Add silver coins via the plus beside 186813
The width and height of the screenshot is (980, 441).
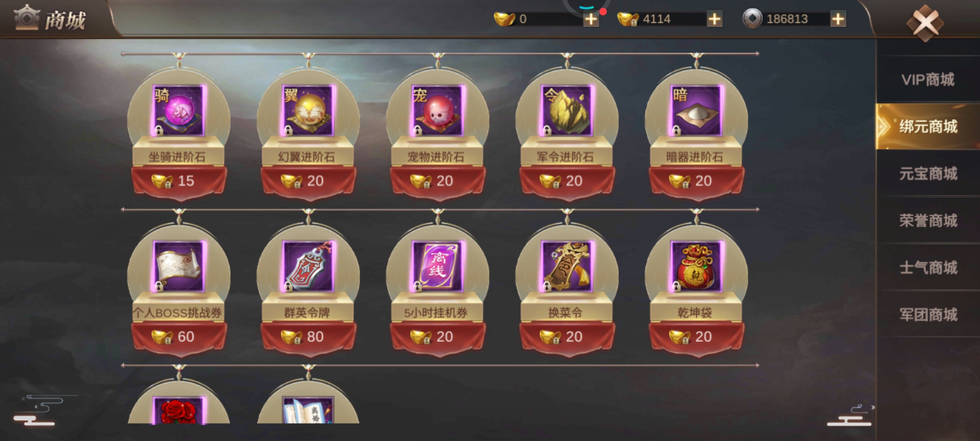[838, 19]
